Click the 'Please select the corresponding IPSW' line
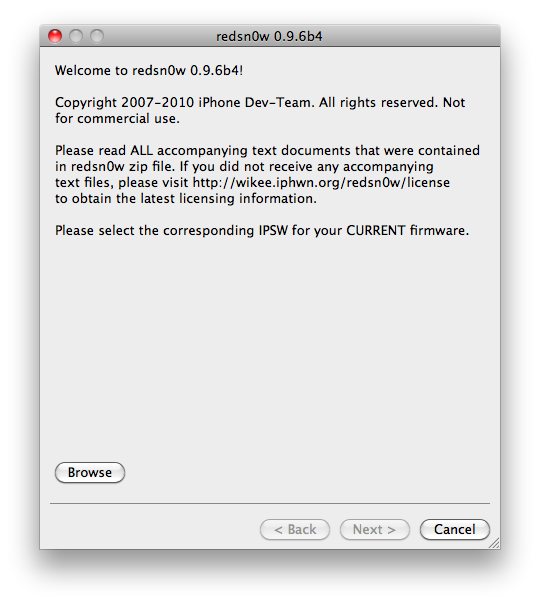Image resolution: width=540 pixels, height=604 pixels. (262, 230)
